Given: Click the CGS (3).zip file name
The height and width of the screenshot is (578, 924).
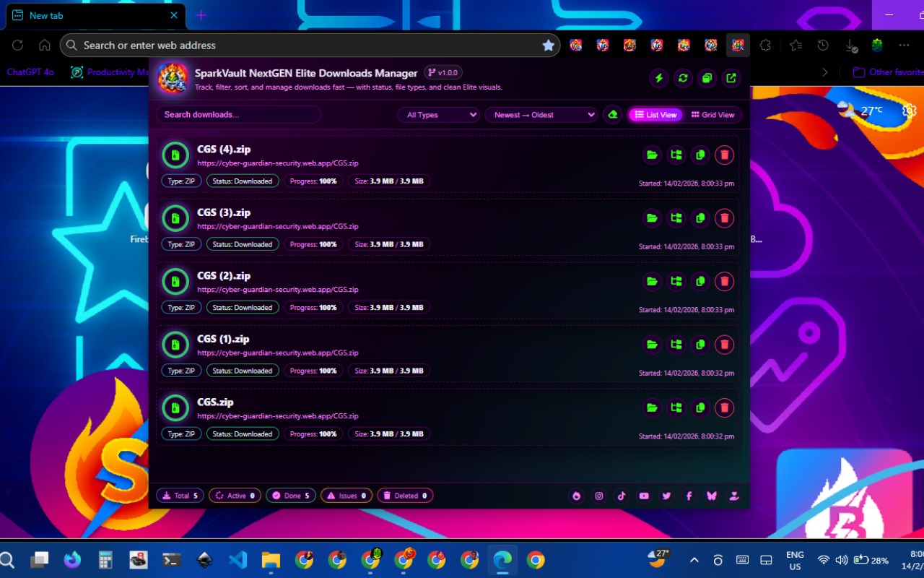Looking at the screenshot, I should coord(224,212).
